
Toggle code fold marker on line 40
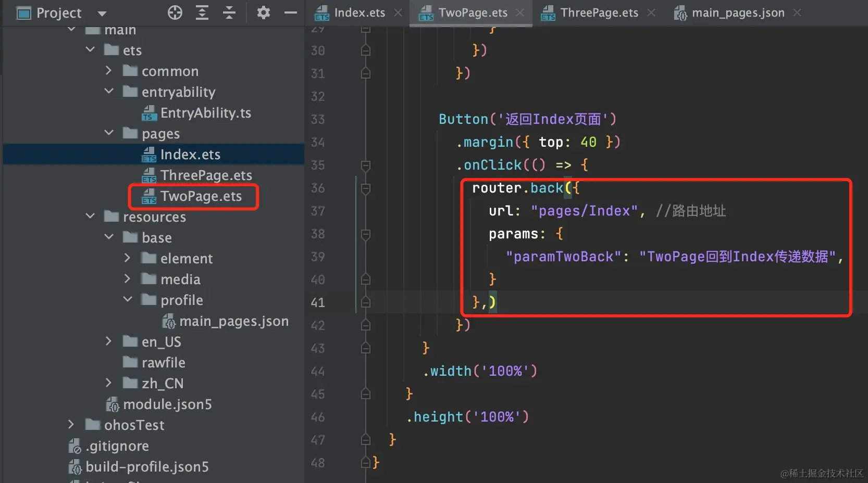coord(366,280)
